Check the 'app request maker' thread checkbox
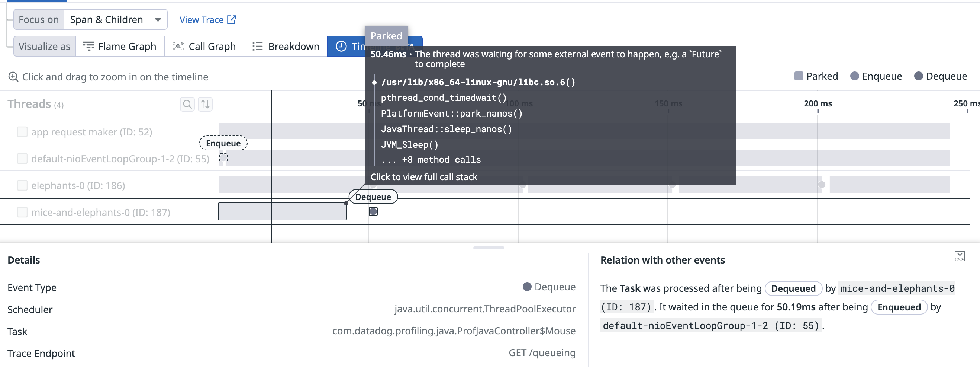The image size is (980, 367). [22, 132]
